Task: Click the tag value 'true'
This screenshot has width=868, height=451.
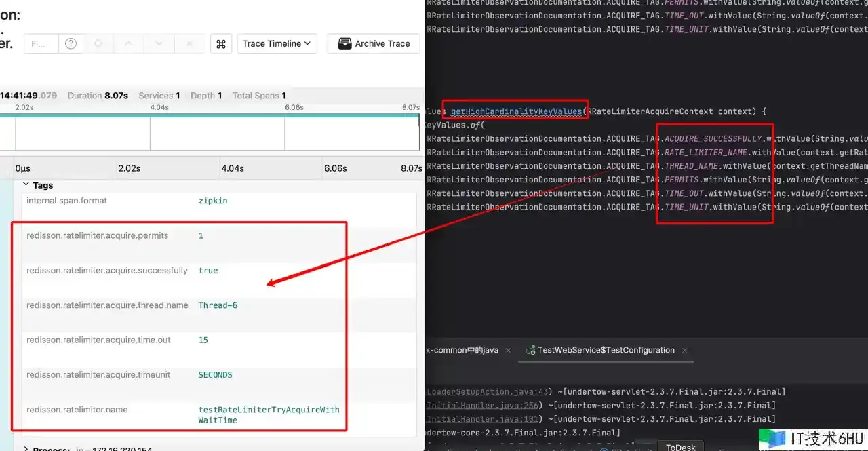Action: pos(208,270)
